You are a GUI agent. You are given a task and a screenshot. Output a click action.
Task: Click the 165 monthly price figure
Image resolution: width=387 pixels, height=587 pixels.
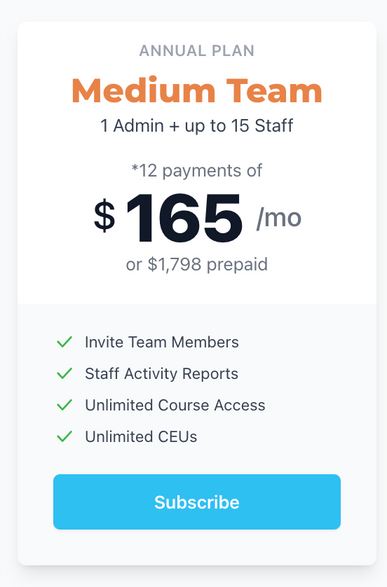[184, 218]
